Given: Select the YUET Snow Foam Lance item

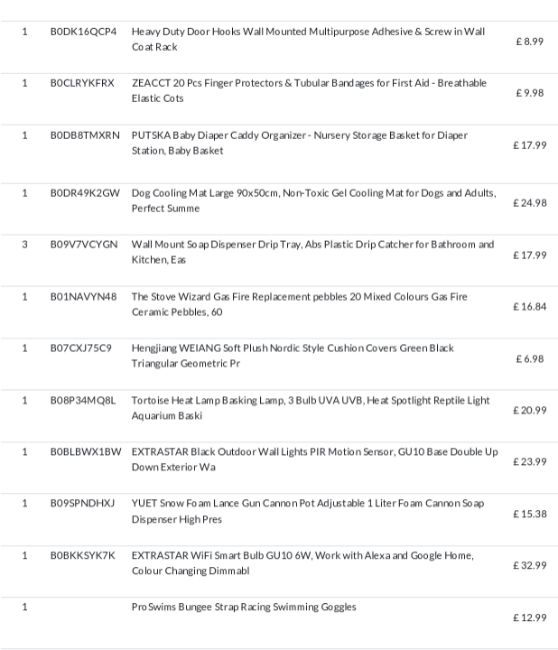Looking at the screenshot, I should click(308, 511).
